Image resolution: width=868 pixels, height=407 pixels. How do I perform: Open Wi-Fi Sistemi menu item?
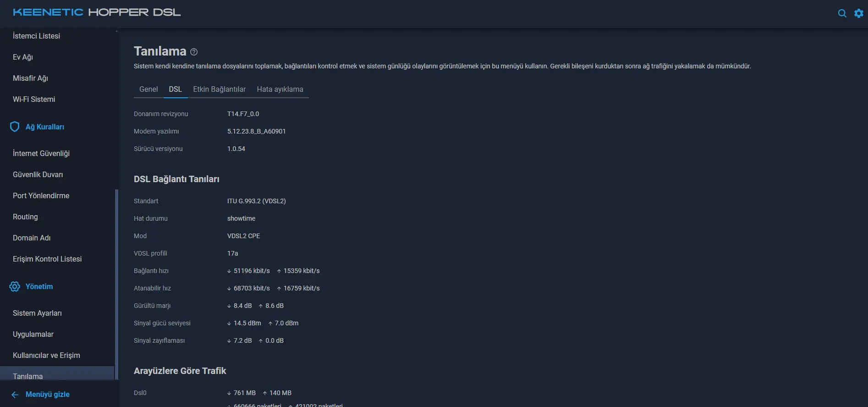(34, 99)
